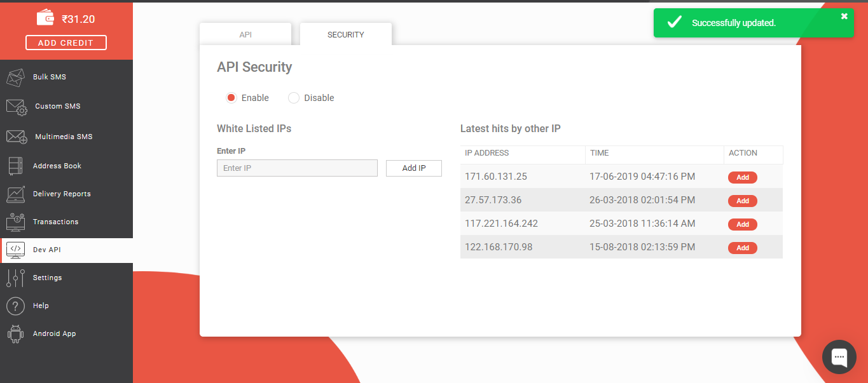
Task: Click timestamp 17-06-2019 04:47:16 PM
Action: (x=642, y=177)
